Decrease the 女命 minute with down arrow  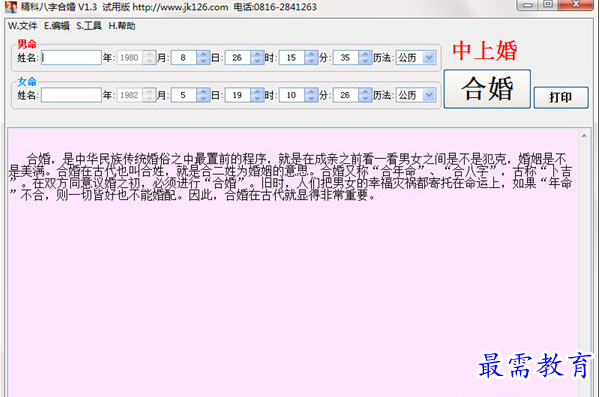click(x=365, y=98)
